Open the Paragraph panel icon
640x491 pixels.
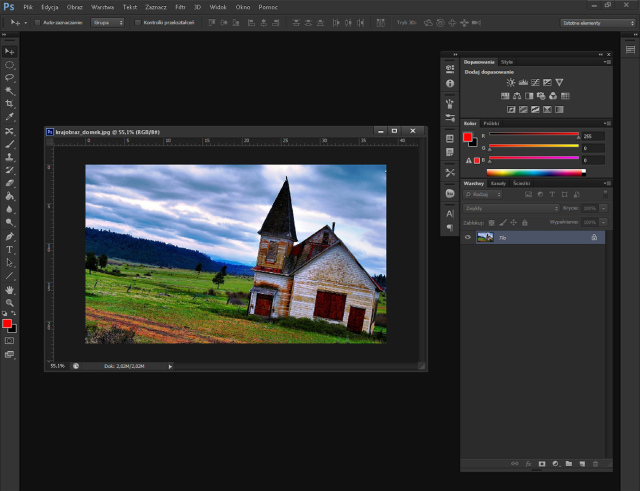coord(450,228)
